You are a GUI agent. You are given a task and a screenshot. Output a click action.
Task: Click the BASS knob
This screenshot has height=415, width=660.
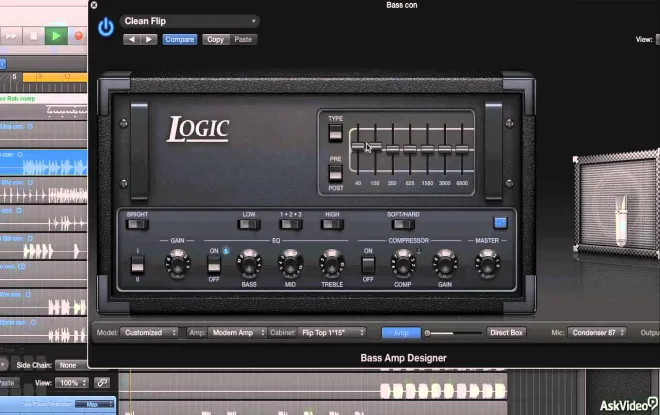coord(249,264)
